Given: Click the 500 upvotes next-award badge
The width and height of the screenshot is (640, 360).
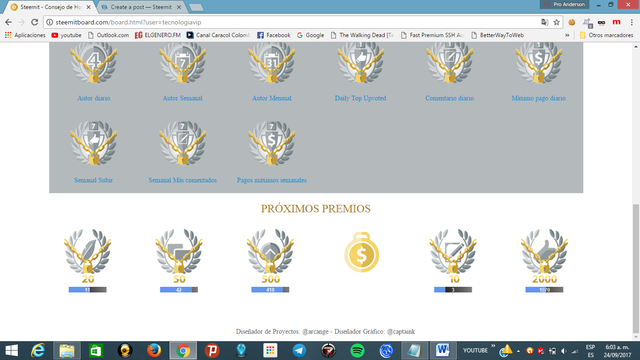Looking at the screenshot, I should 270,251.
